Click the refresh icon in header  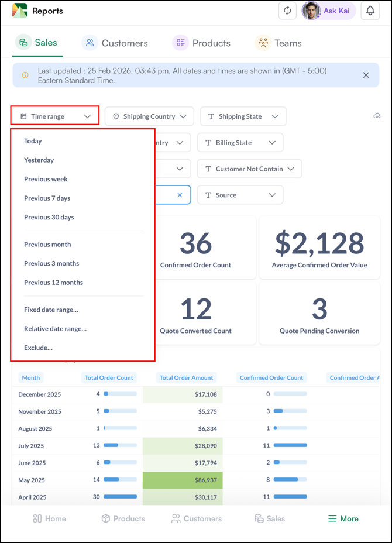pos(287,11)
